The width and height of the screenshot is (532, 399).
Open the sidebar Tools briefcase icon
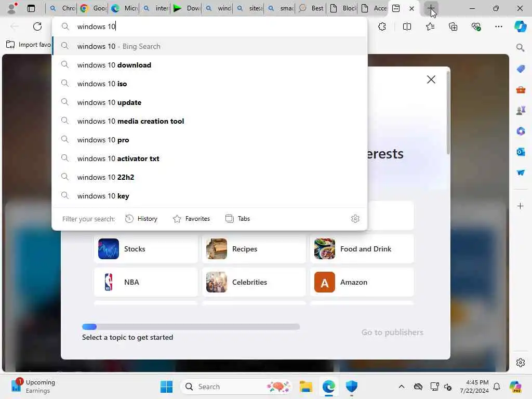point(521,90)
